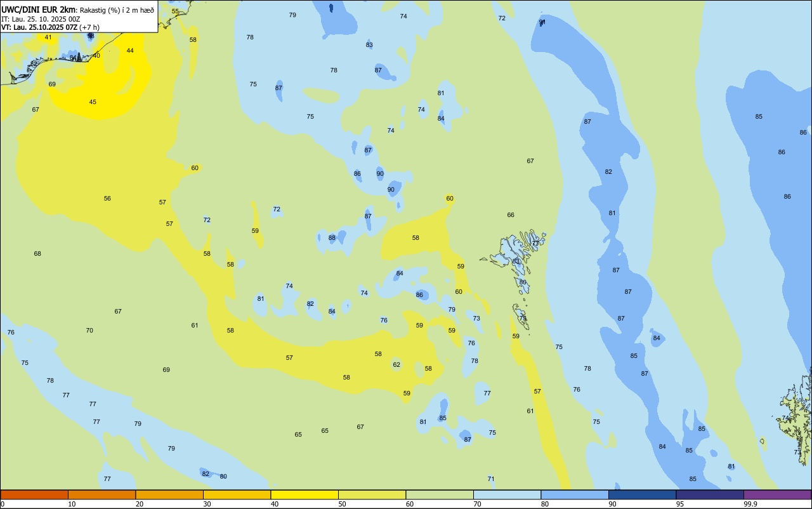
Task: Click the humidity value 70 on the map
Action: tap(89, 331)
